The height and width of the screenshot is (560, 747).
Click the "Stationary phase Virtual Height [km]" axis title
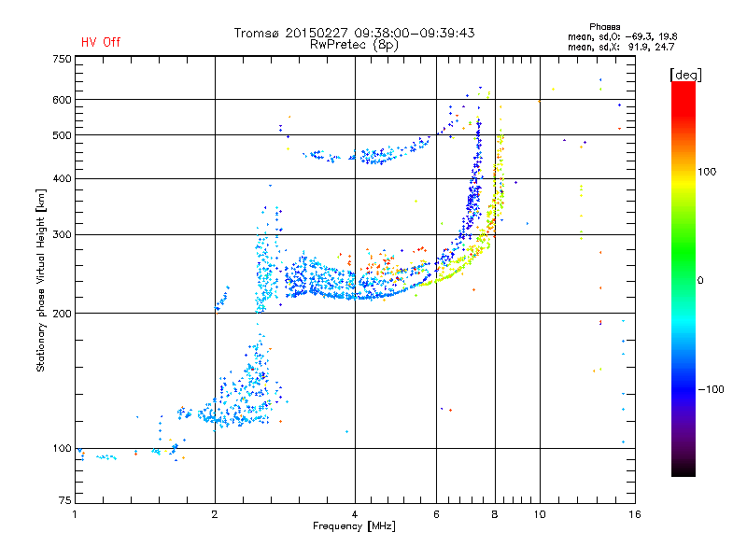click(x=41, y=280)
